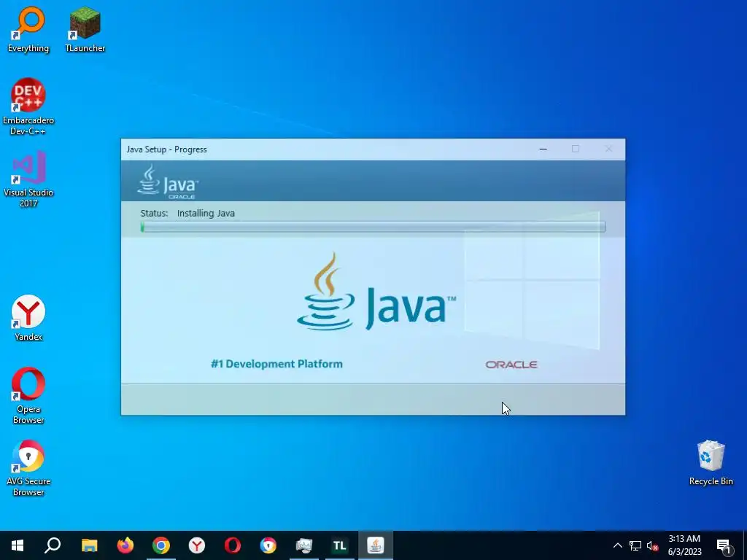The height and width of the screenshot is (560, 747).
Task: Switch to Firefox in the taskbar
Action: (125, 545)
